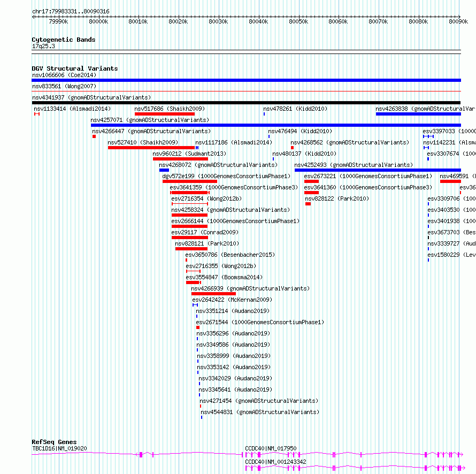Open esv3641360 Phase3 variant label

(x=368, y=187)
